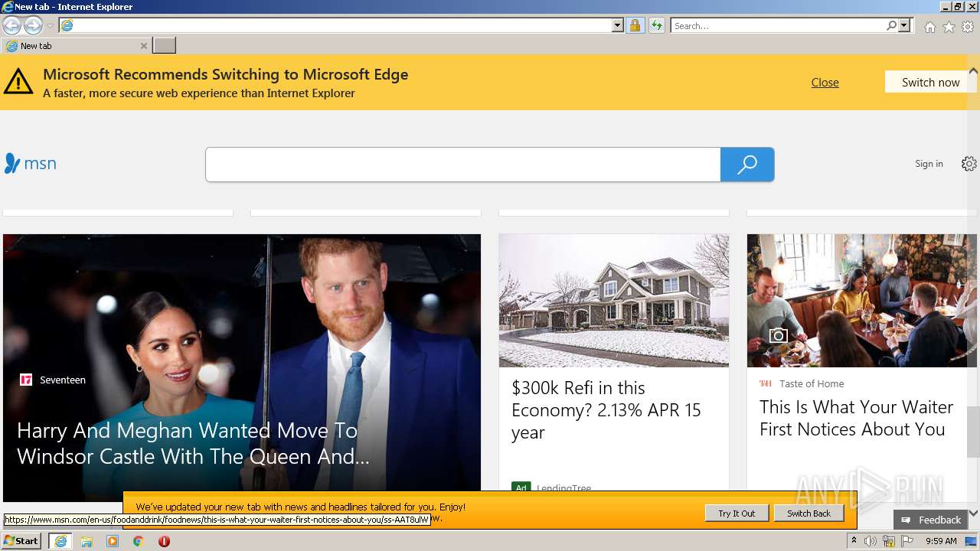The height and width of the screenshot is (551, 980).
Task: Click the Internet Explorer taskbar icon
Action: pos(60,541)
